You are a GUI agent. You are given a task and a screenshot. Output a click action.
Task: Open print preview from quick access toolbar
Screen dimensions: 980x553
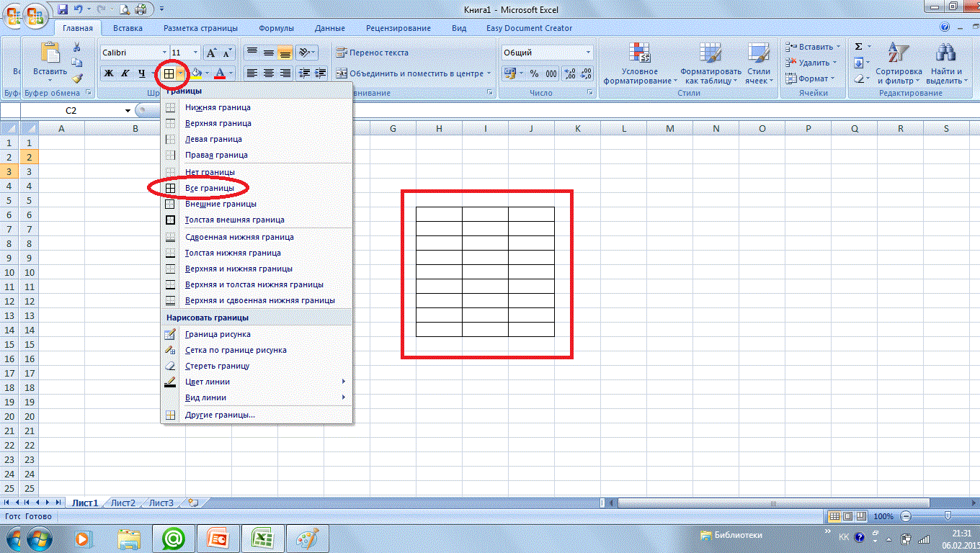click(x=124, y=9)
